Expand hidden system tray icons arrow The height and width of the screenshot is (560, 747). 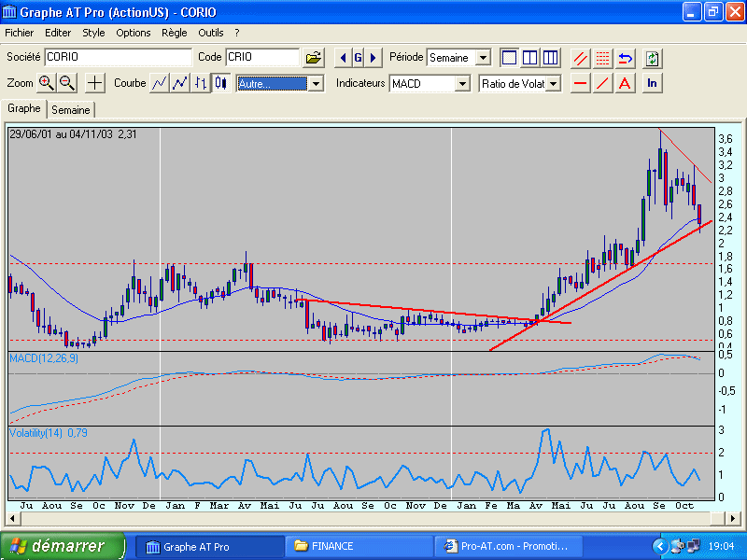point(660,546)
